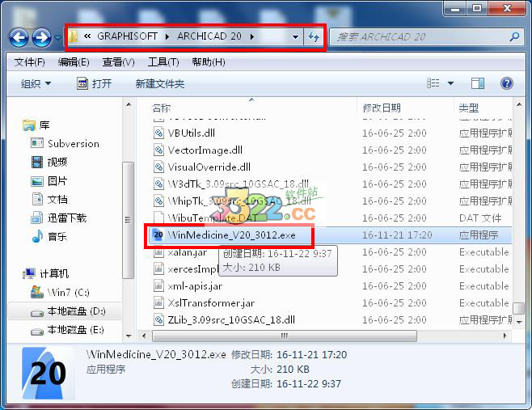
Task: Click file list horizontal scrollbar thumb
Action: click(285, 336)
